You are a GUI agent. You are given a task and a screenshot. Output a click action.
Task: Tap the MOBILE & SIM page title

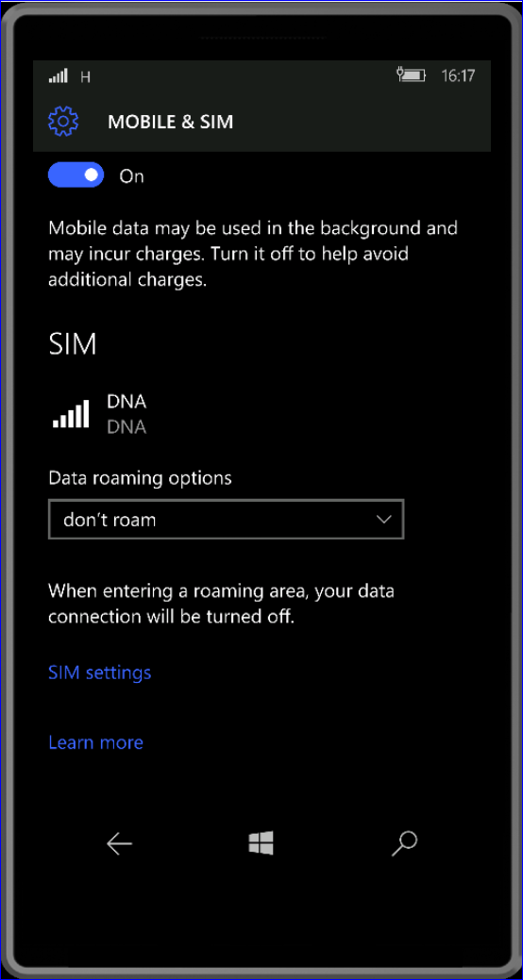click(170, 122)
